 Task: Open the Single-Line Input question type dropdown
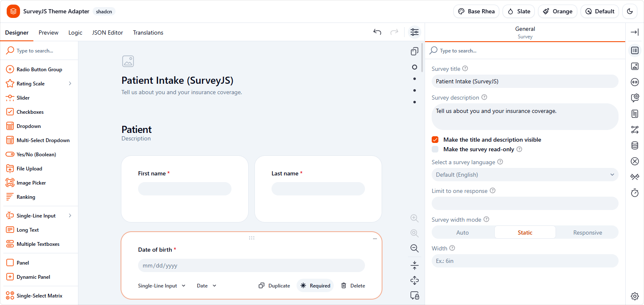point(162,285)
